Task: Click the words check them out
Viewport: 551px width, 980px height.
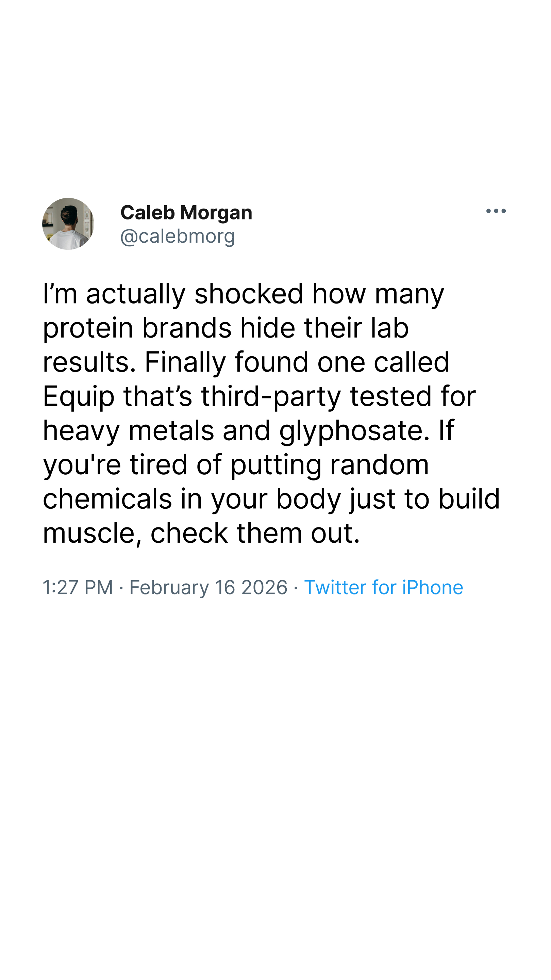Action: pyautogui.click(x=255, y=533)
